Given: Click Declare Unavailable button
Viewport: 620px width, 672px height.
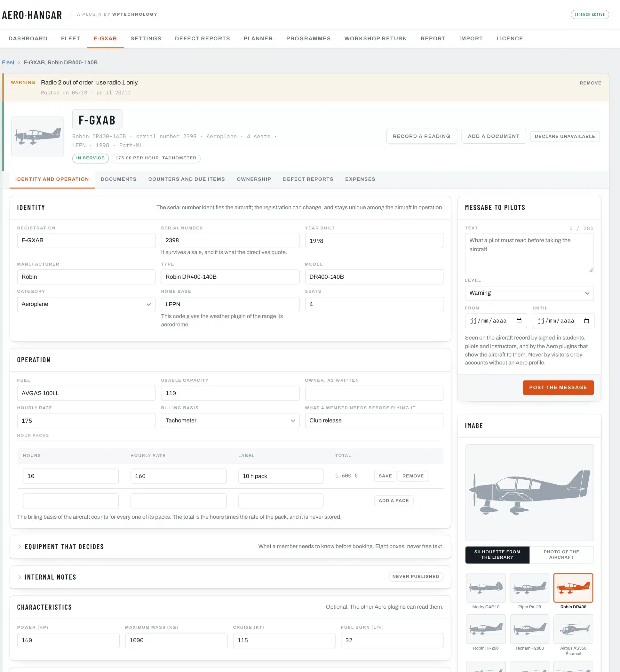Looking at the screenshot, I should coord(565,136).
